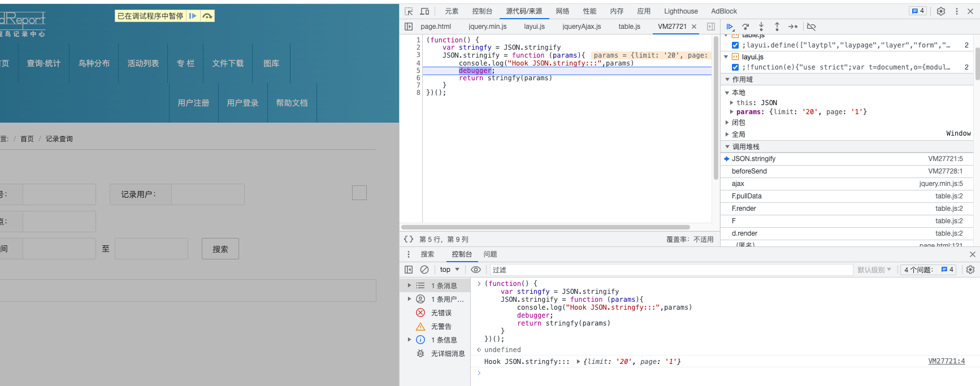The width and height of the screenshot is (980, 386).
Task: Open the top context dropdown in console
Action: click(x=450, y=270)
